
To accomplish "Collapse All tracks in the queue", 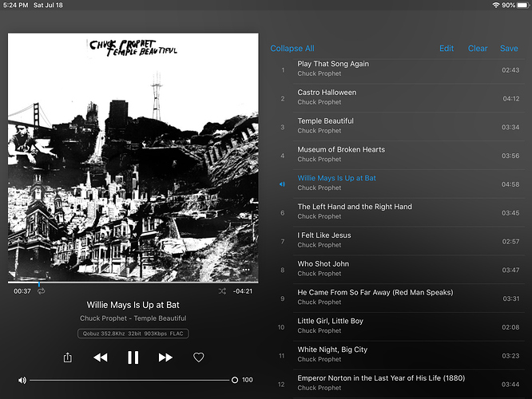I will coord(292,49).
